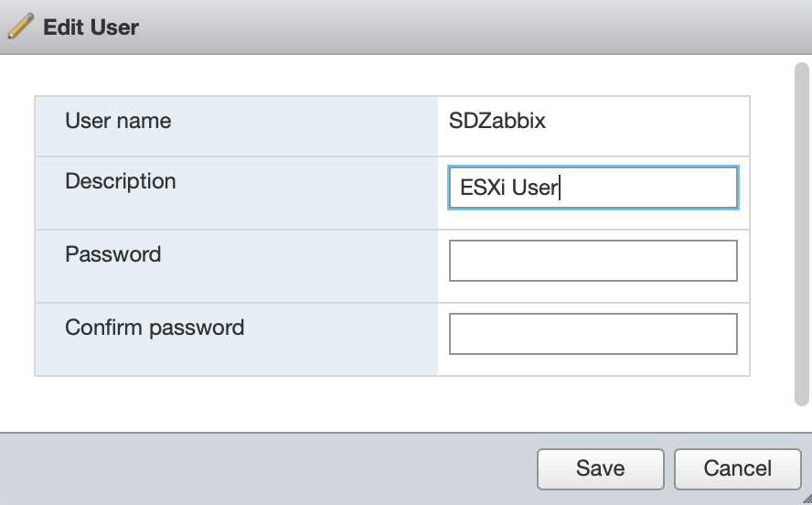Click the SDZabbix user name value
The height and width of the screenshot is (505, 812).
[497, 121]
